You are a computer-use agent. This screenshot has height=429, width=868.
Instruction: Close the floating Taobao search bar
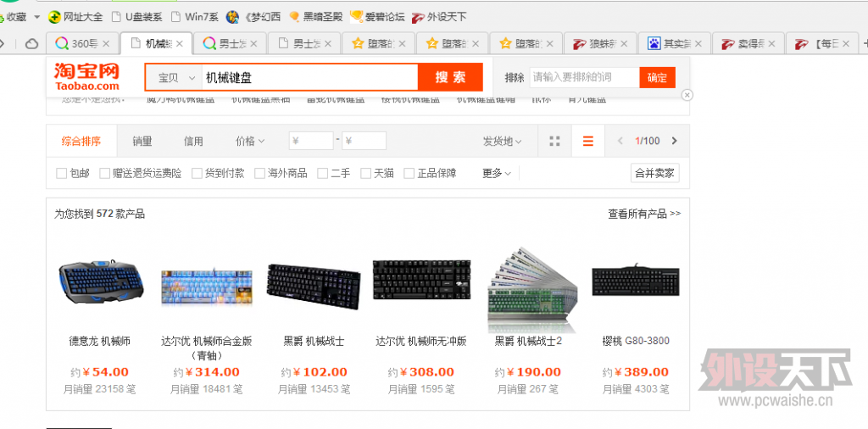coord(687,95)
